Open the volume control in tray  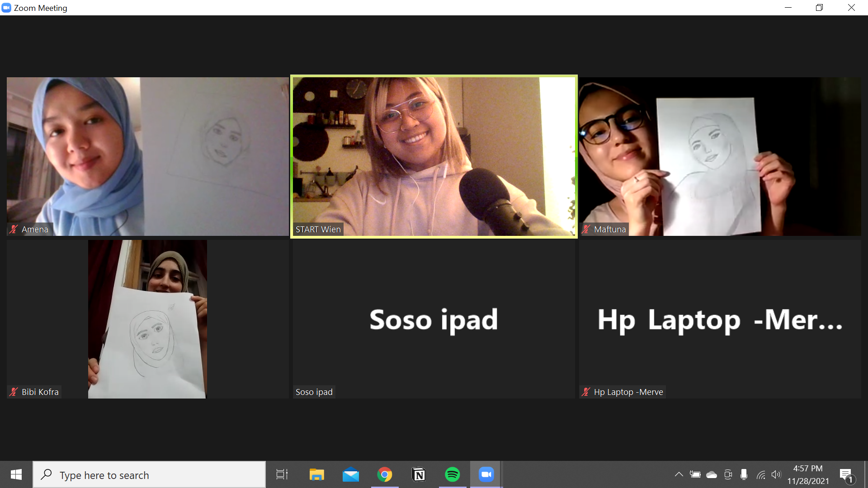[776, 474]
